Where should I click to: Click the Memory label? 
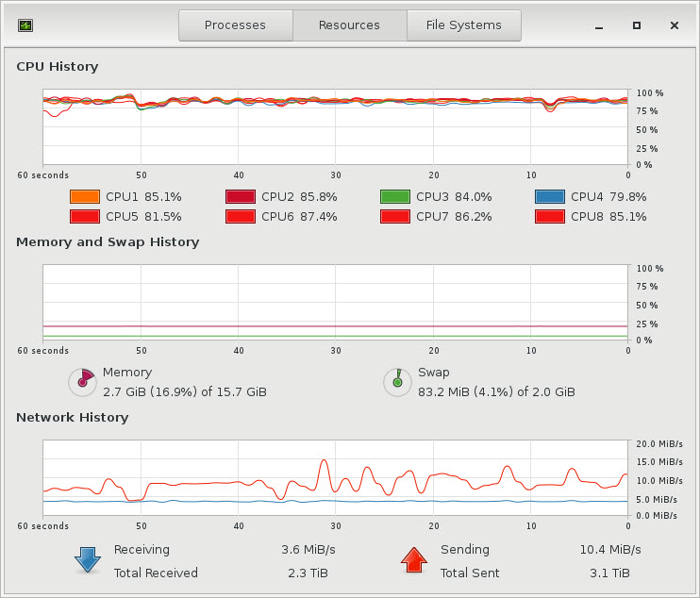coord(127,373)
